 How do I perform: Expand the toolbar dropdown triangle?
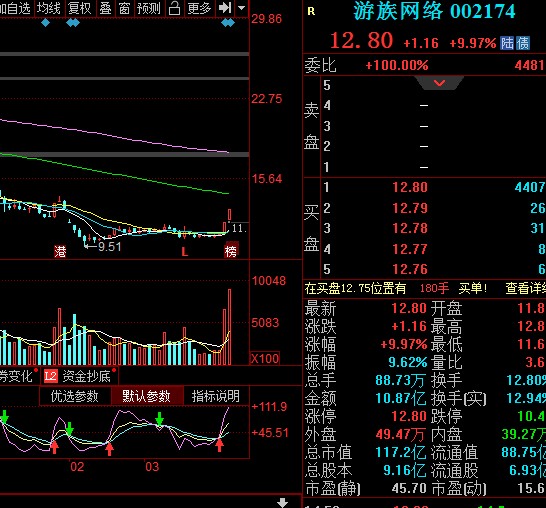pyautogui.click(x=242, y=8)
